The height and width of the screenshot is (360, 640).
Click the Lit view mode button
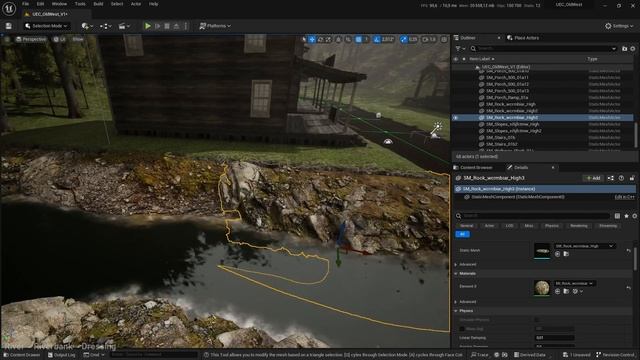(60, 39)
